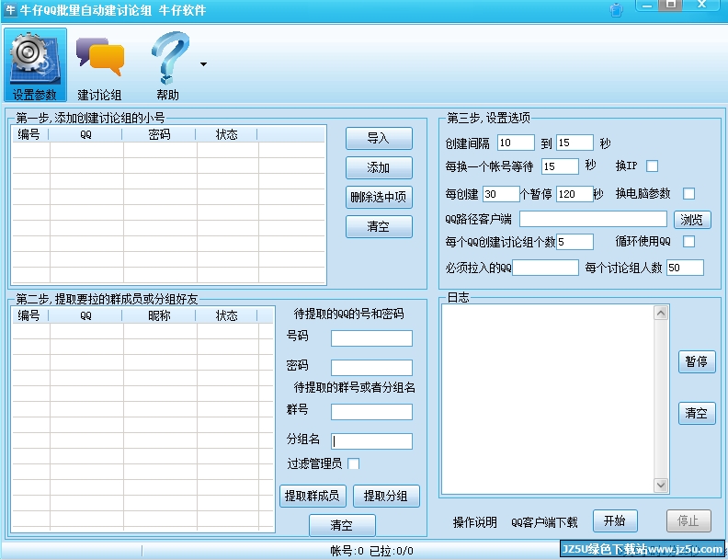Click 浏览 to browse QQ client path
The height and width of the screenshot is (560, 728).
coord(692,219)
